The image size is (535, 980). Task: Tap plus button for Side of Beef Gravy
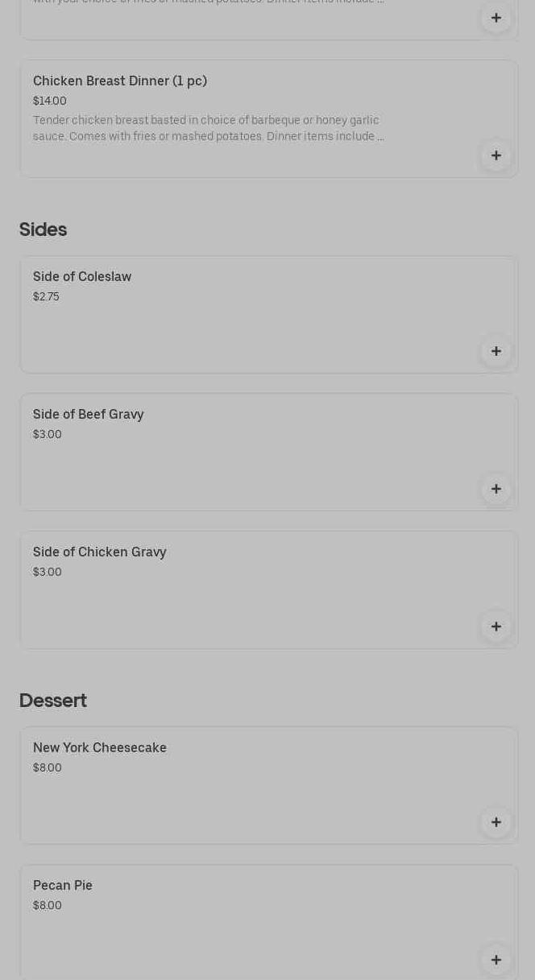[x=496, y=489]
